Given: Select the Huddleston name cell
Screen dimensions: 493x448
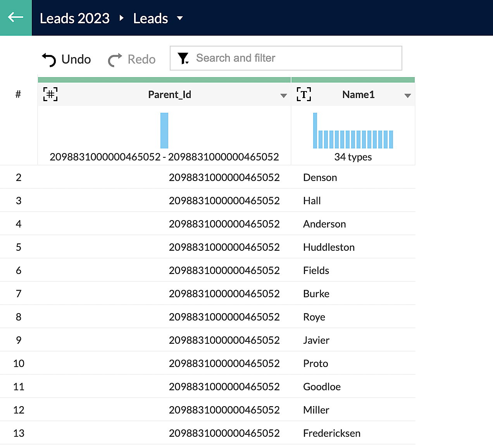Looking at the screenshot, I should point(329,247).
